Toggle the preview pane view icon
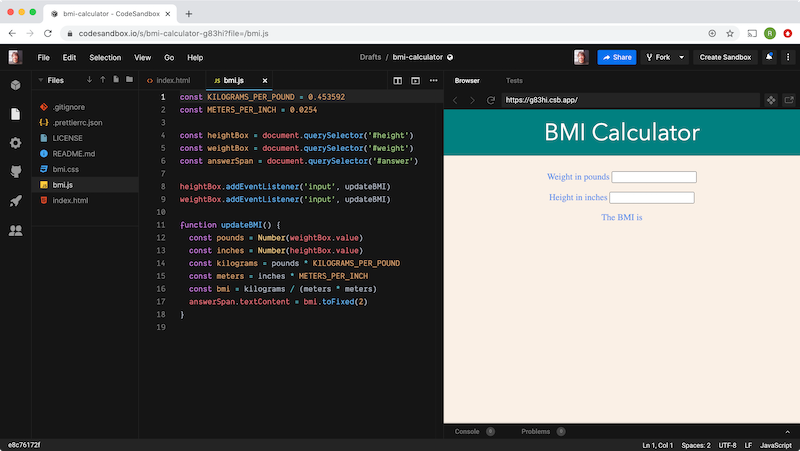 [x=414, y=80]
